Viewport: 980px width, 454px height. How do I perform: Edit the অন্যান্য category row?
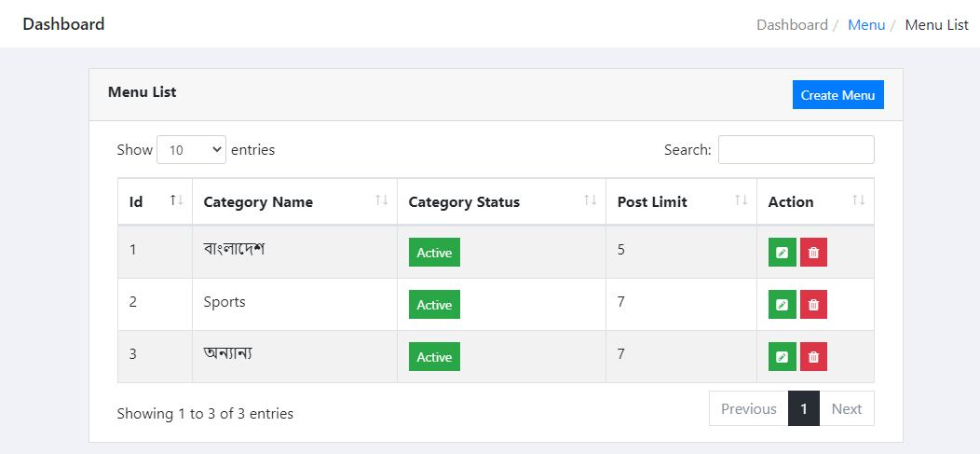click(x=782, y=357)
